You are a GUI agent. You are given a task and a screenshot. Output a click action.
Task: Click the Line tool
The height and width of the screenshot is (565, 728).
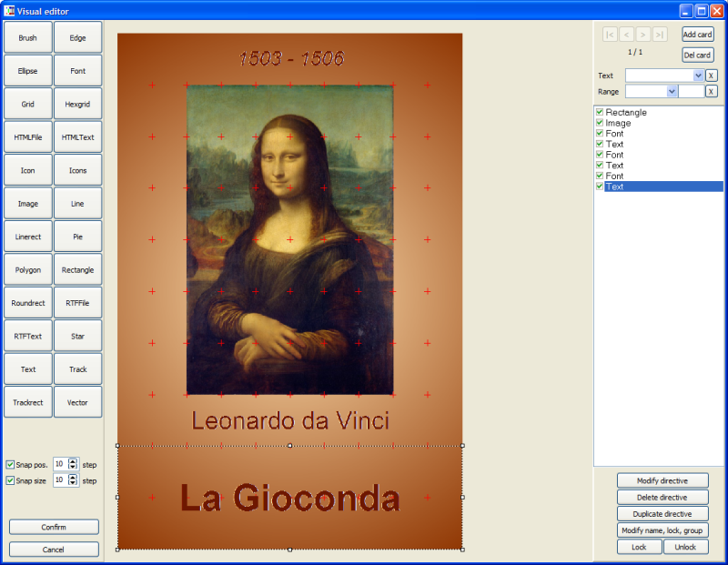[x=77, y=203]
